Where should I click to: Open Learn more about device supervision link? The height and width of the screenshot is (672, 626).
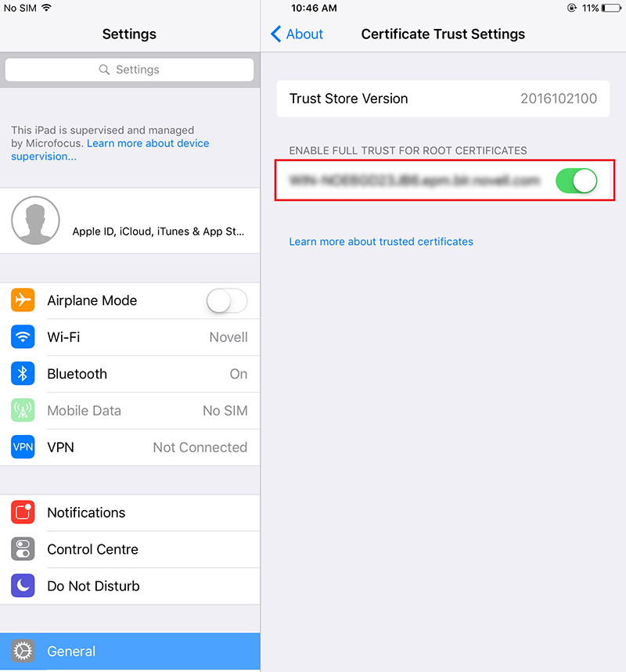click(x=110, y=149)
